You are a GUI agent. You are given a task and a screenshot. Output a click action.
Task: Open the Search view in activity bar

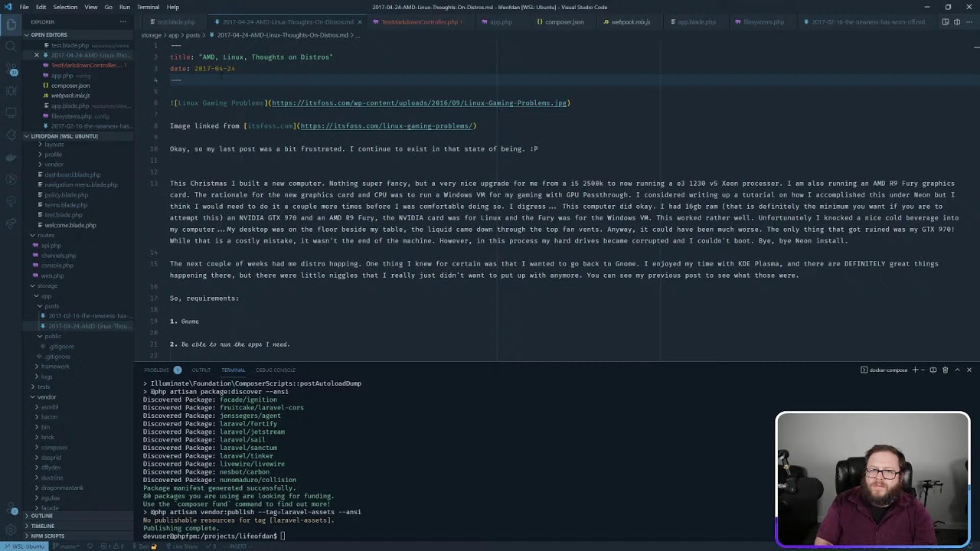click(x=11, y=47)
